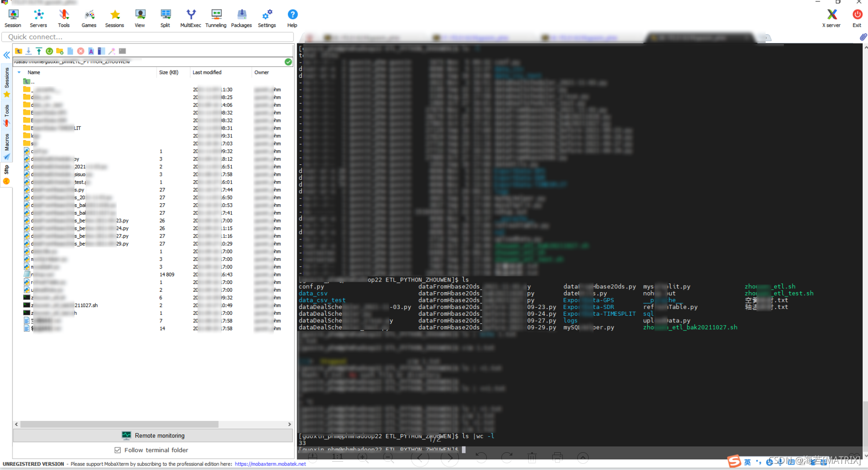Viewport: 868px width, 470px height.
Task: Sort by the Last modified column header
Action: click(x=207, y=73)
